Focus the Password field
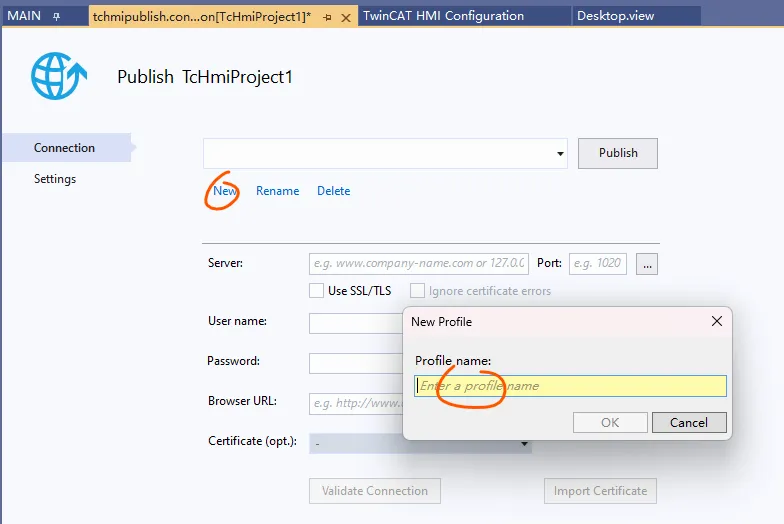The image size is (784, 524). 356,364
